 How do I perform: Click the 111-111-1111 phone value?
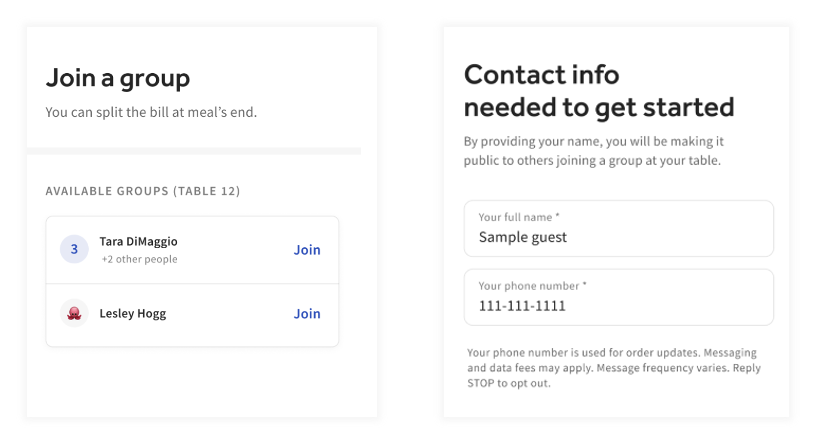522,306
